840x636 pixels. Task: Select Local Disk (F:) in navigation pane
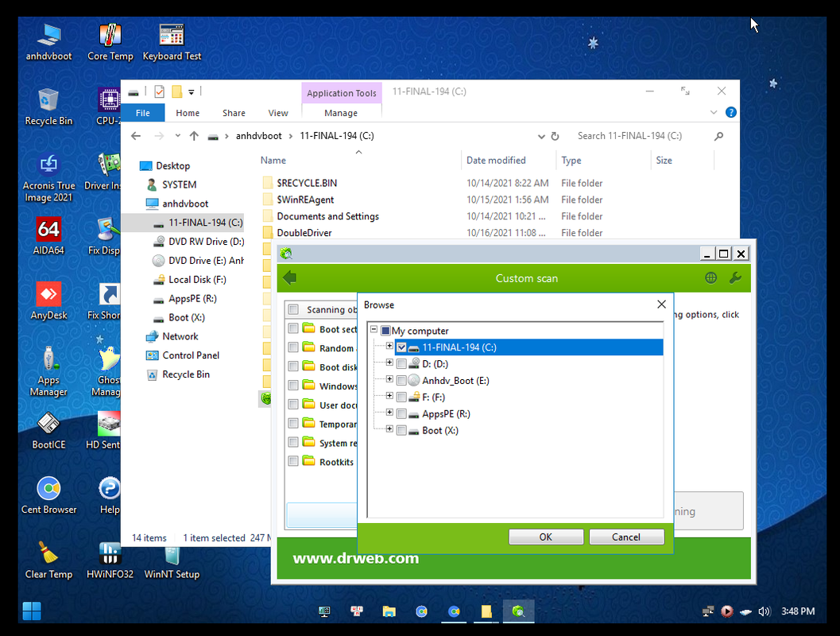197,280
